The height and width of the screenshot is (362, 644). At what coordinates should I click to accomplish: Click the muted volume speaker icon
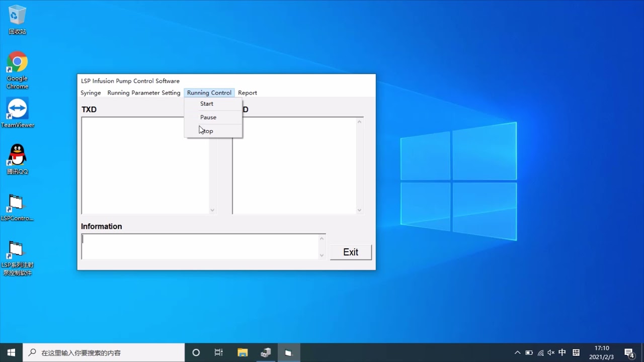click(x=551, y=353)
